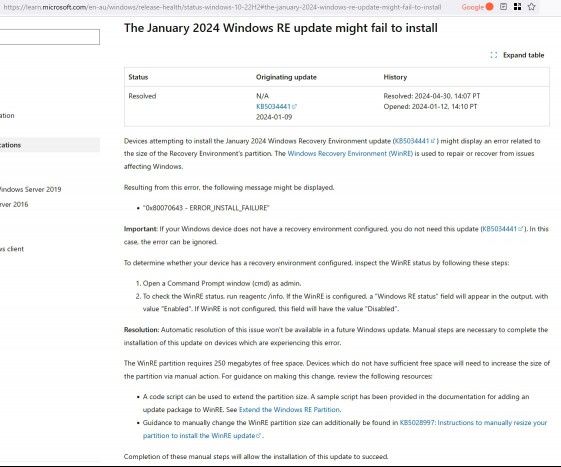Click the date '2024-01-09' in the table
561x467 pixels.
(x=274, y=117)
